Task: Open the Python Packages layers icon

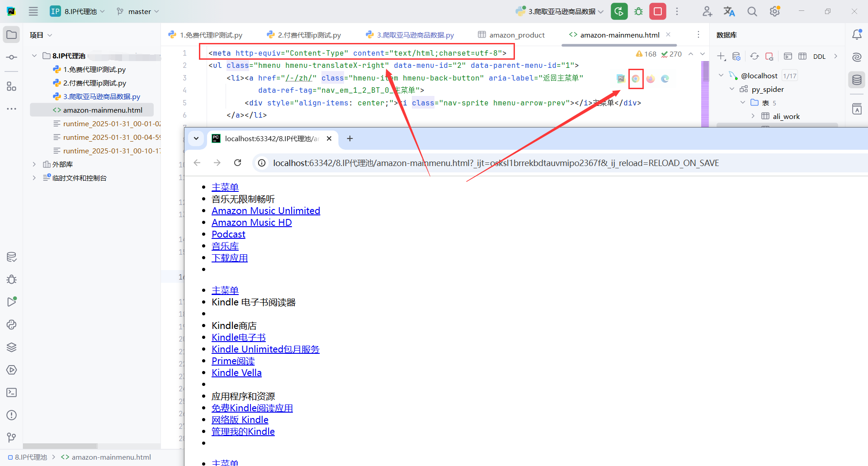Action: 11,347
